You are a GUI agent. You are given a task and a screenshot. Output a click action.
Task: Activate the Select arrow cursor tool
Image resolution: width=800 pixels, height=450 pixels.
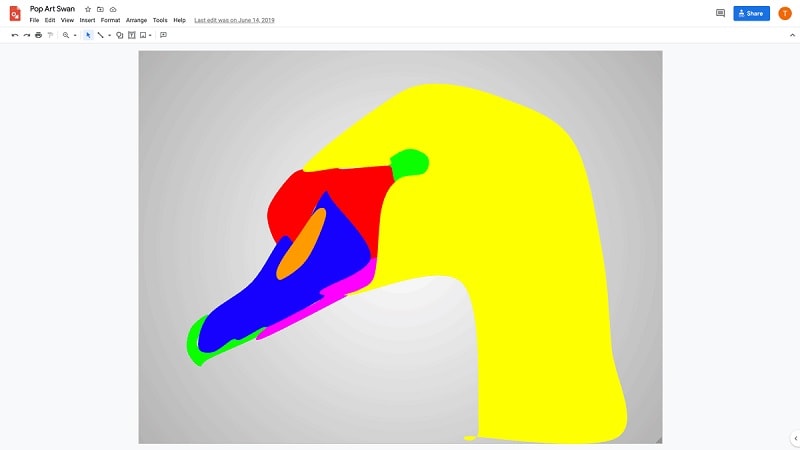point(88,35)
